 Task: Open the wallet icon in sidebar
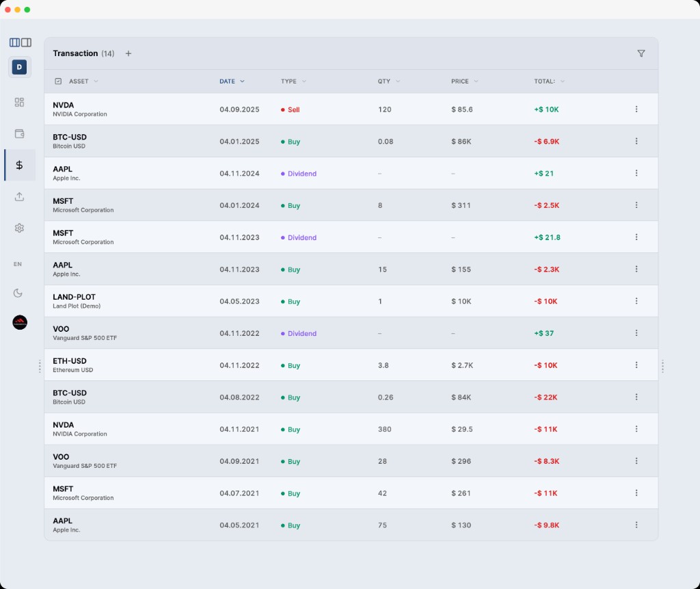tap(19, 133)
